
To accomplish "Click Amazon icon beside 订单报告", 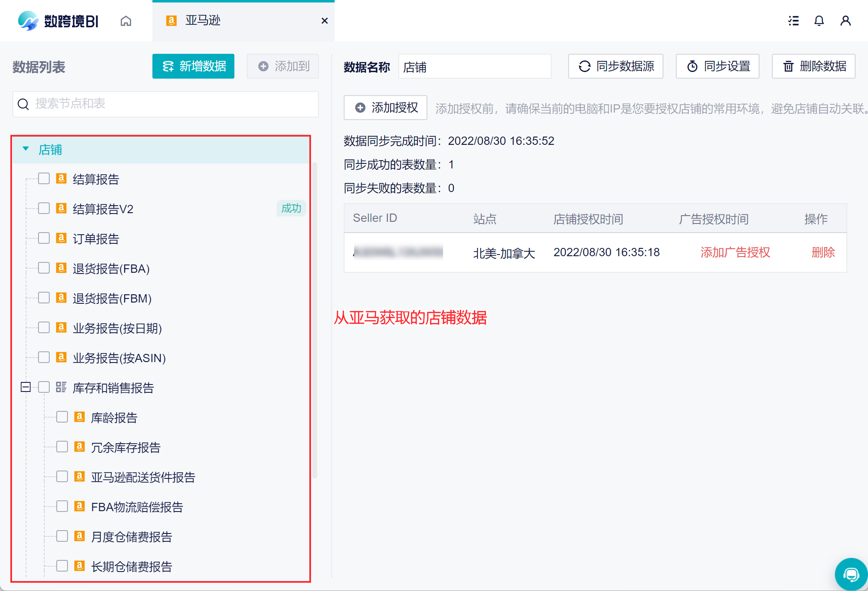I will 61,238.
